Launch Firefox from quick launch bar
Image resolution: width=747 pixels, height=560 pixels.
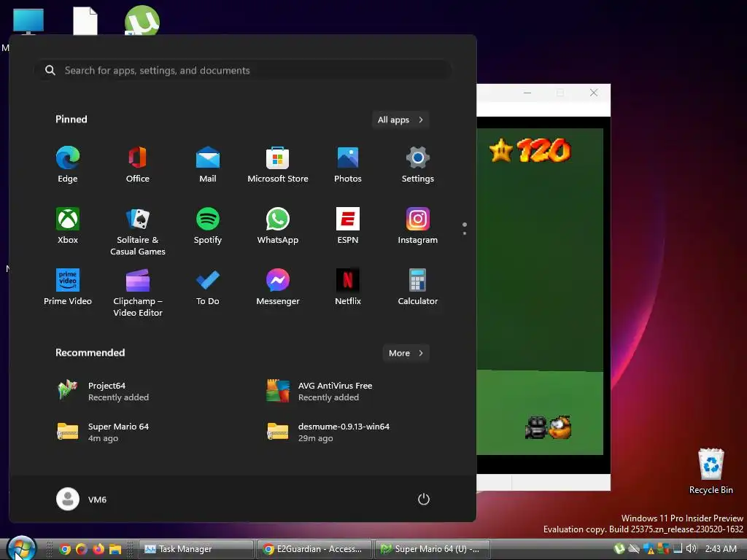pyautogui.click(x=98, y=549)
